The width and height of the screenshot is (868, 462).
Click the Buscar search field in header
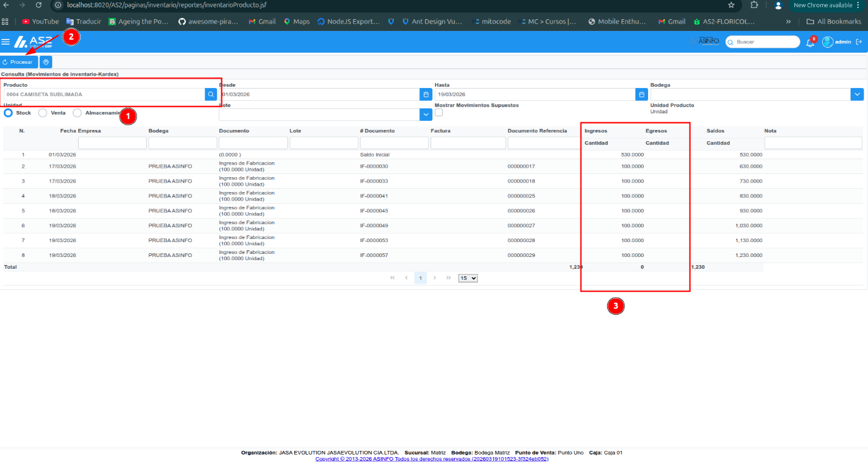763,42
